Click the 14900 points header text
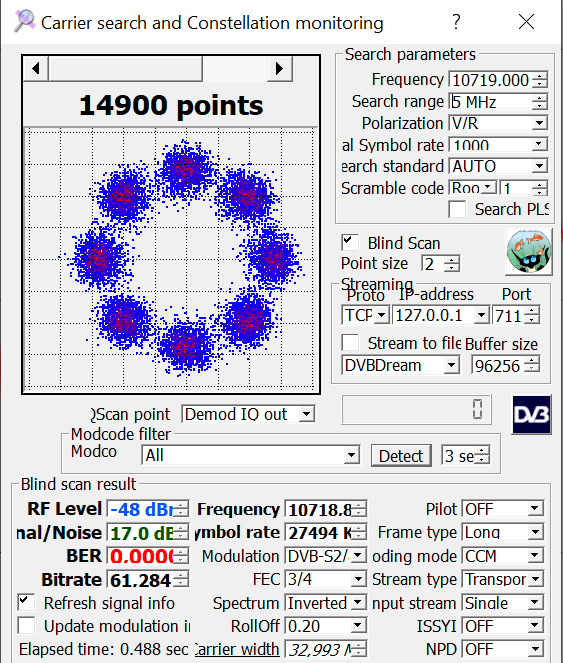This screenshot has width=563, height=663. click(171, 105)
